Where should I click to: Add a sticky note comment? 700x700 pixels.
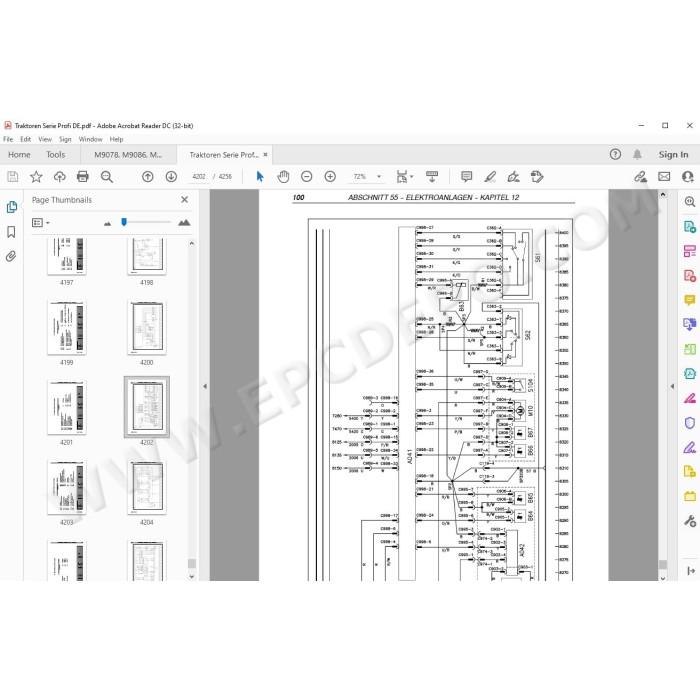(467, 177)
